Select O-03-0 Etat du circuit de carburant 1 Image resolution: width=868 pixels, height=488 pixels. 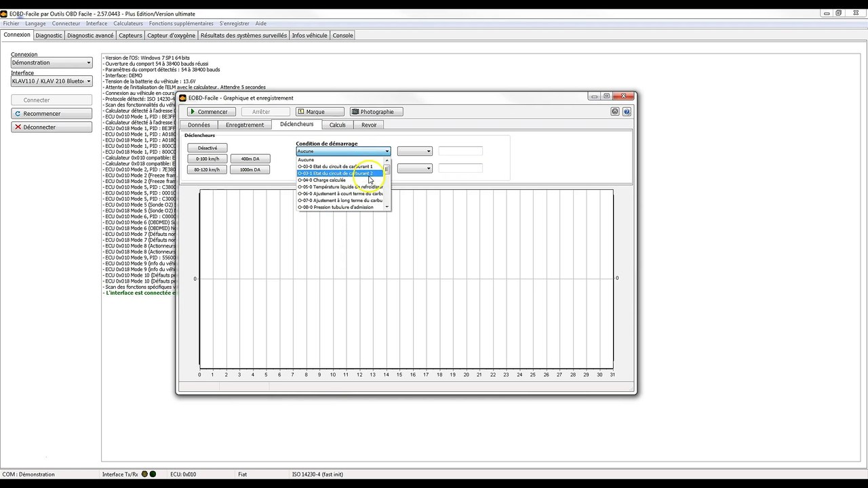pos(340,167)
